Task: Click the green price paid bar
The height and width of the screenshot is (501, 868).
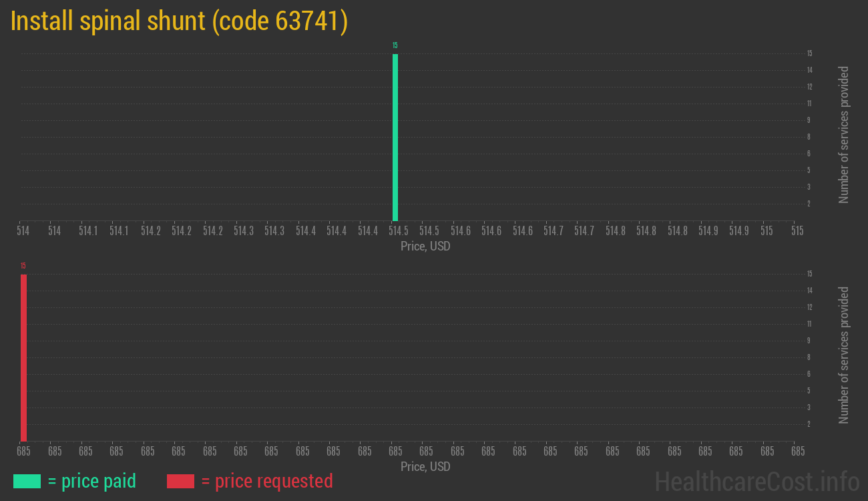Action: point(395,137)
